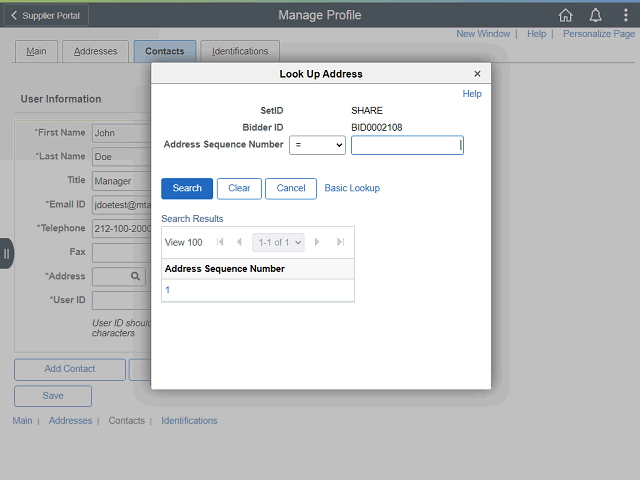Viewport: 640px width, 480px height.
Task: Open Personalize Page link
Action: (x=599, y=34)
